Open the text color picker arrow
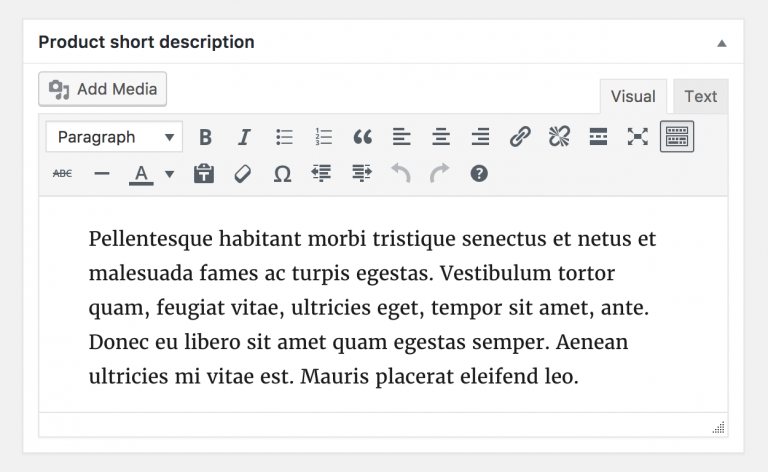768x472 pixels. tap(169, 174)
